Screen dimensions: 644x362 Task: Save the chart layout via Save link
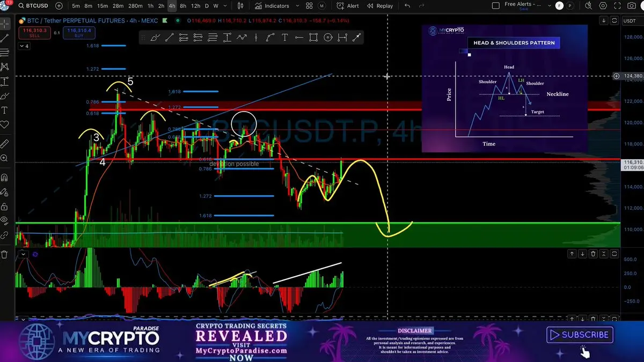(x=523, y=9)
